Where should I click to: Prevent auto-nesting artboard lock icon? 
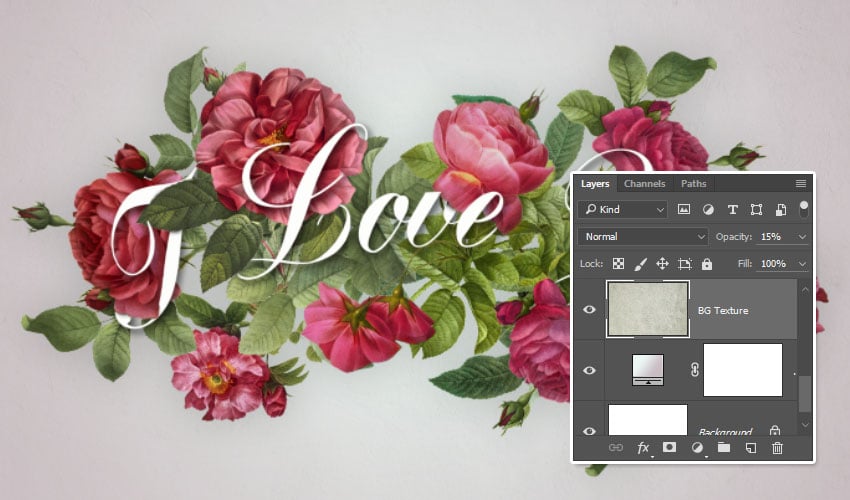[x=685, y=264]
